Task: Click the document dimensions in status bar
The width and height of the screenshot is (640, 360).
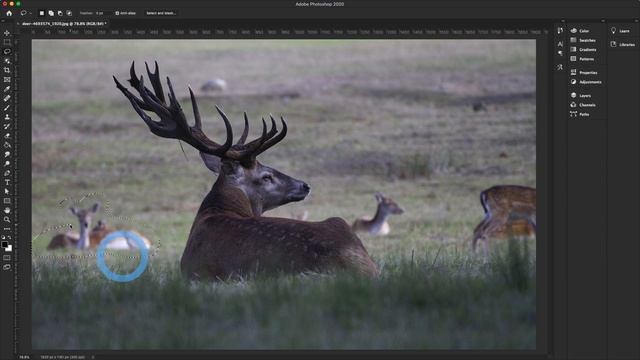Action: pyautogui.click(x=62, y=357)
